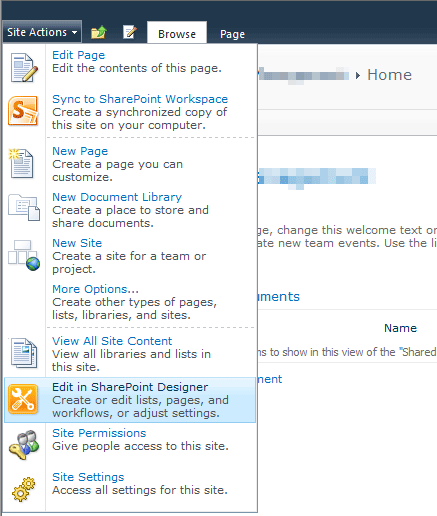Click the Edit Page document icon
The height and width of the screenshot is (516, 437).
pos(24,68)
